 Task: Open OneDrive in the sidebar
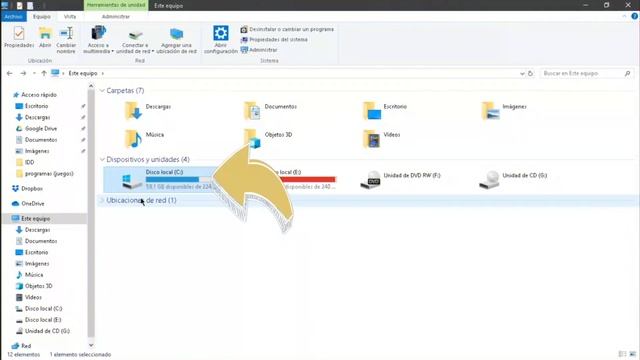[33, 204]
